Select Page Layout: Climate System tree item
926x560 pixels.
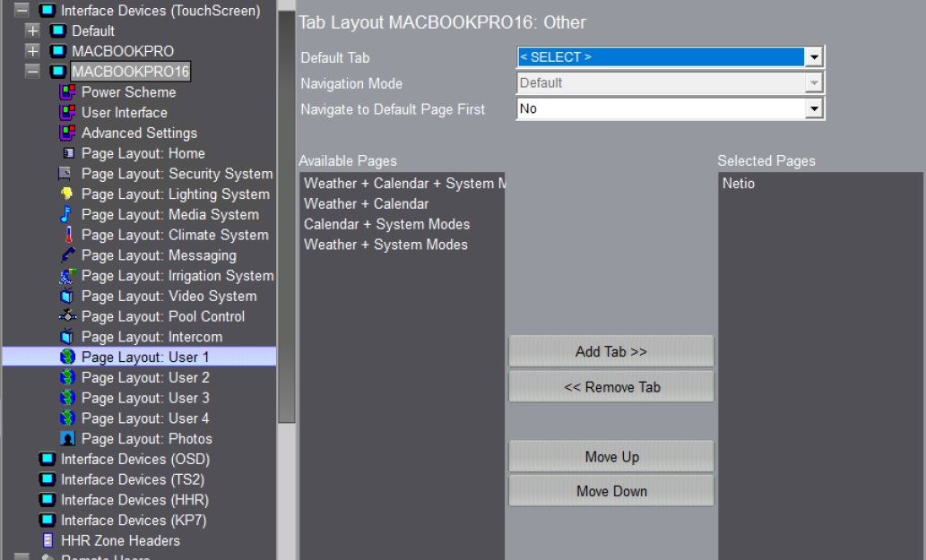pyautogui.click(x=175, y=235)
